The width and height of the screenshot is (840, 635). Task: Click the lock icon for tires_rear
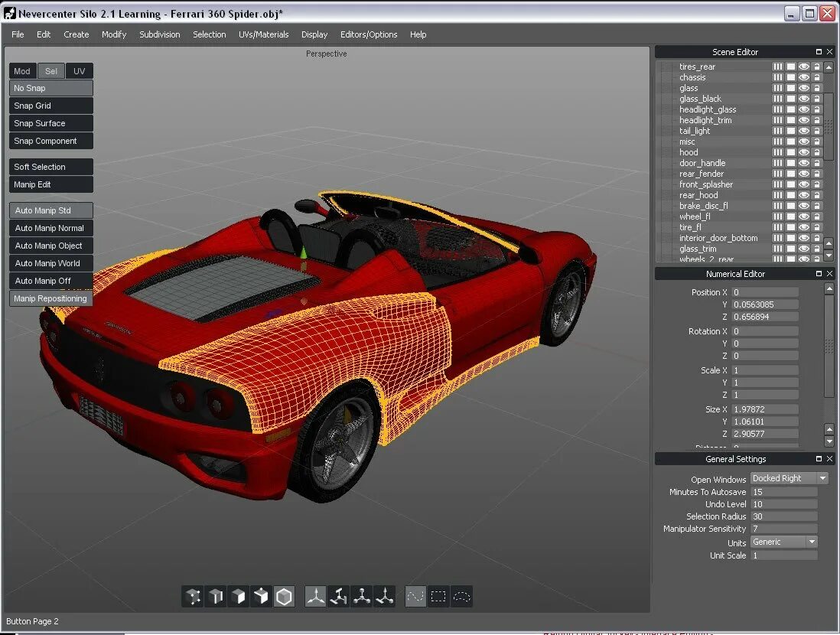tap(816, 67)
